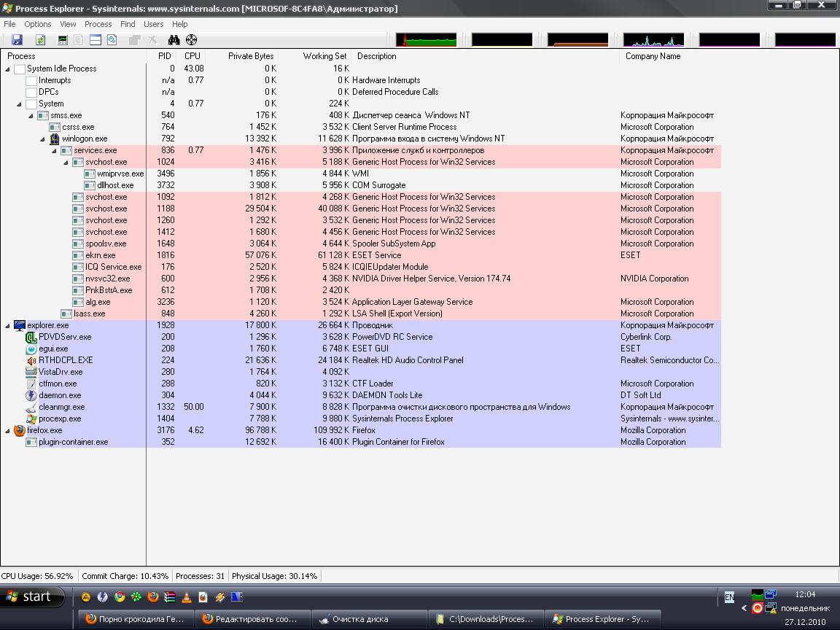The image size is (840, 630).
Task: Click the Refresh Now toolbar icon
Action: point(40,40)
